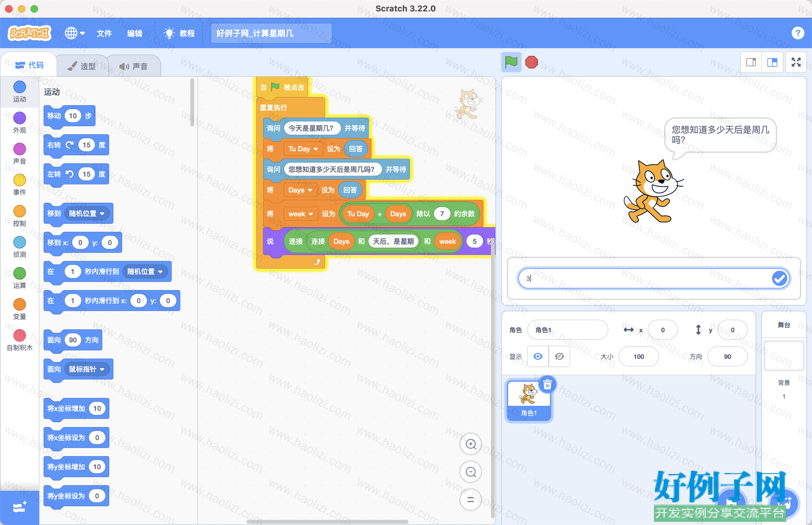Viewport: 812px width, 525px height.
Task: Switch to small stage layout
Action: click(x=751, y=62)
